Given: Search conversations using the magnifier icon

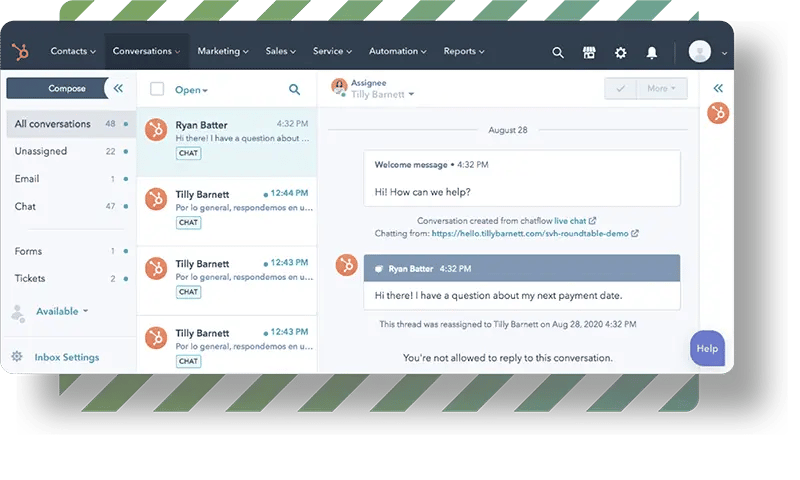Looking at the screenshot, I should pos(294,90).
